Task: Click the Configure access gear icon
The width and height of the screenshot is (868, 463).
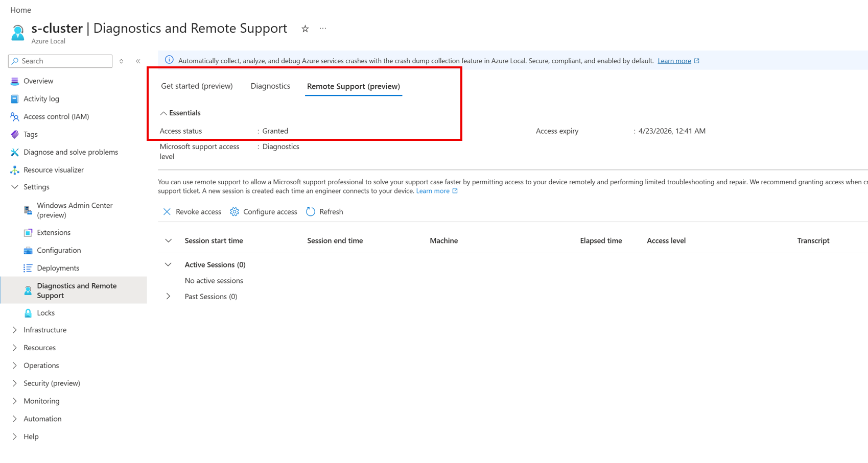Action: click(234, 212)
